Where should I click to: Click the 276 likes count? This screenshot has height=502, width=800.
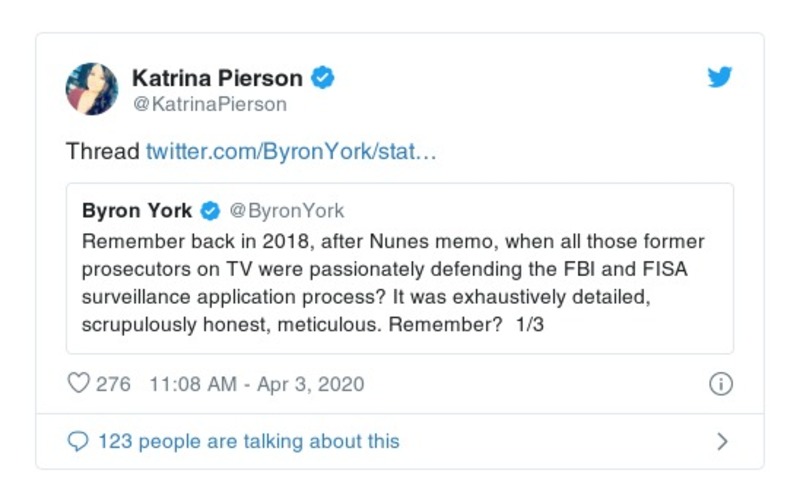click(x=113, y=384)
